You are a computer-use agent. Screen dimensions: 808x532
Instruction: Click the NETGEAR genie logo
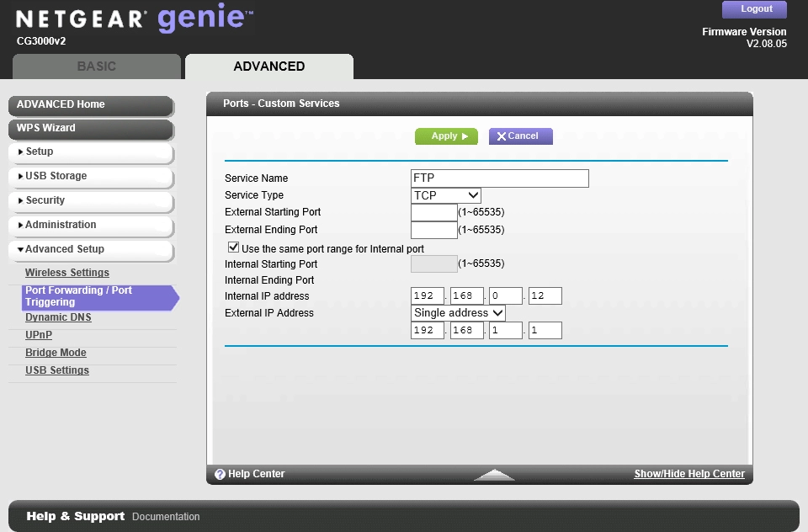[x=135, y=19]
